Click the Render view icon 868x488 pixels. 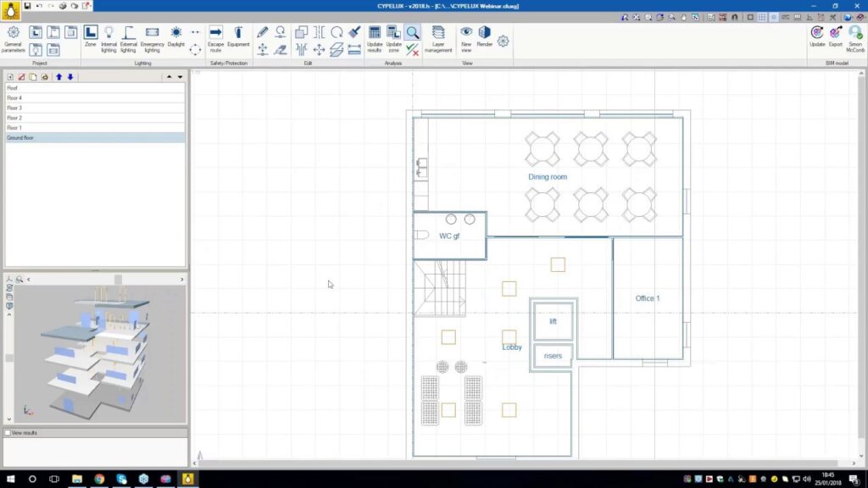point(485,37)
